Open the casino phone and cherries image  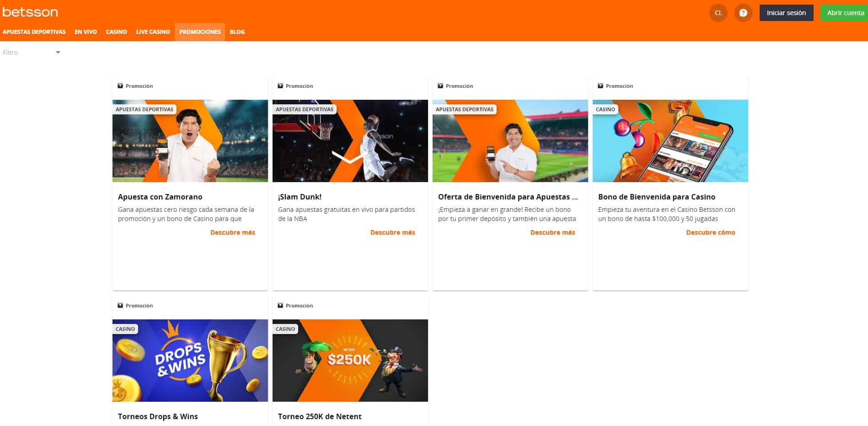[x=670, y=141]
